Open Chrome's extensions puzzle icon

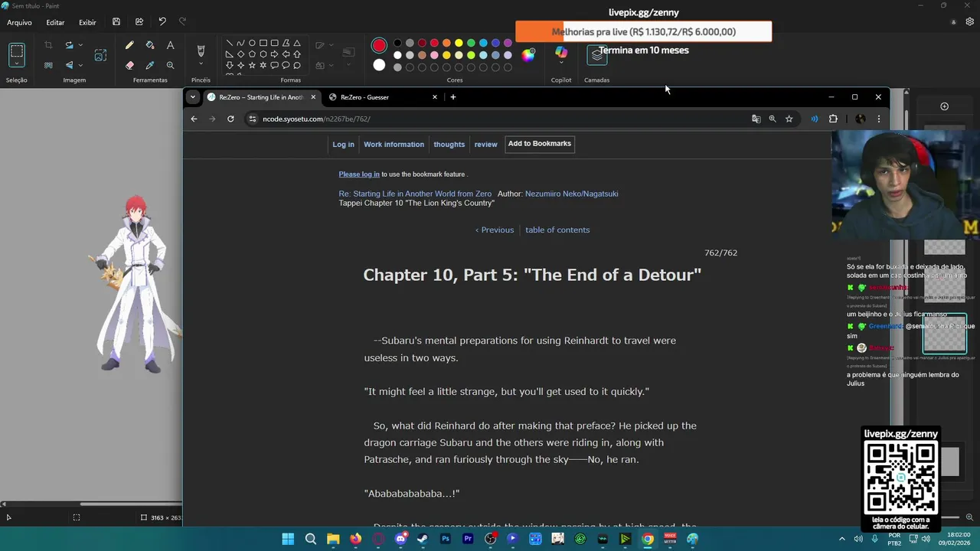coord(833,119)
